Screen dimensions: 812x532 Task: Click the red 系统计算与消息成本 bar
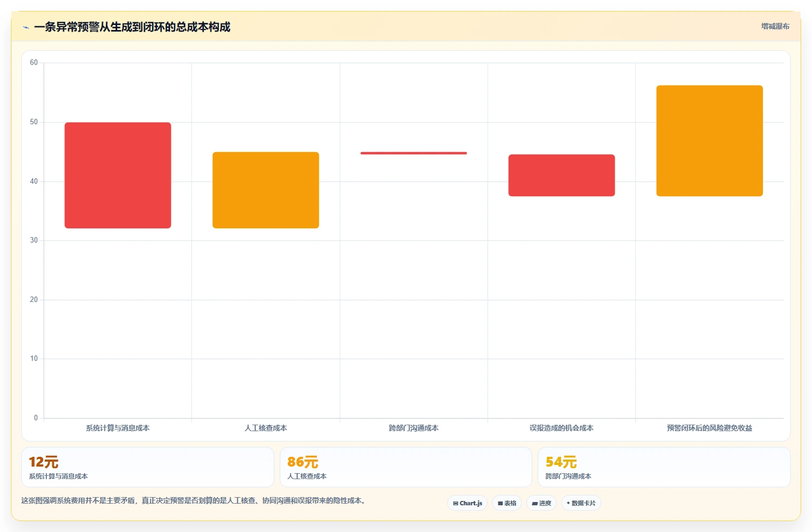coord(118,176)
